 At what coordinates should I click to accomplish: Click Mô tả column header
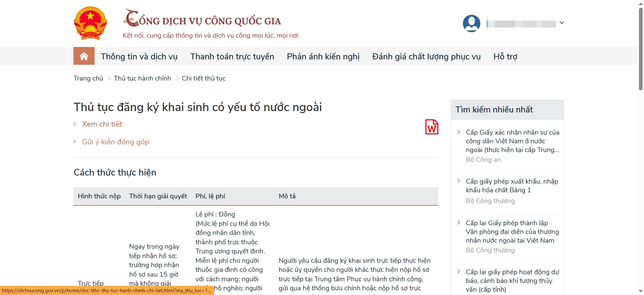[287, 196]
